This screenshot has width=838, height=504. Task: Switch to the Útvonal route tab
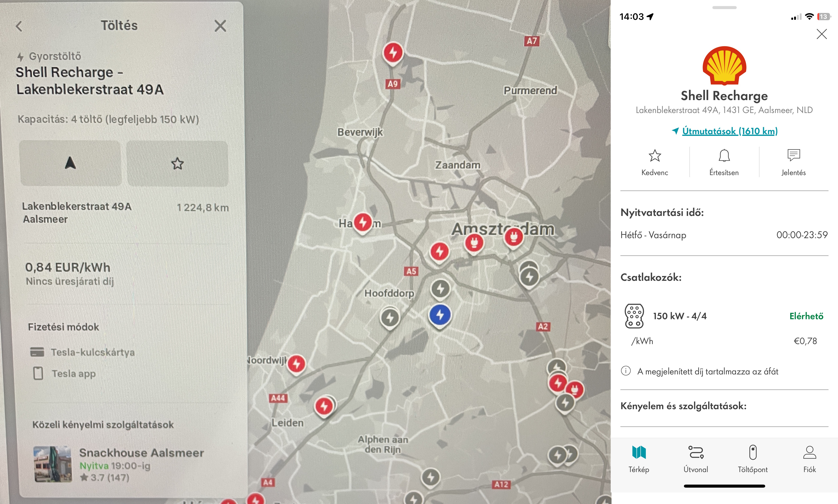pyautogui.click(x=696, y=459)
